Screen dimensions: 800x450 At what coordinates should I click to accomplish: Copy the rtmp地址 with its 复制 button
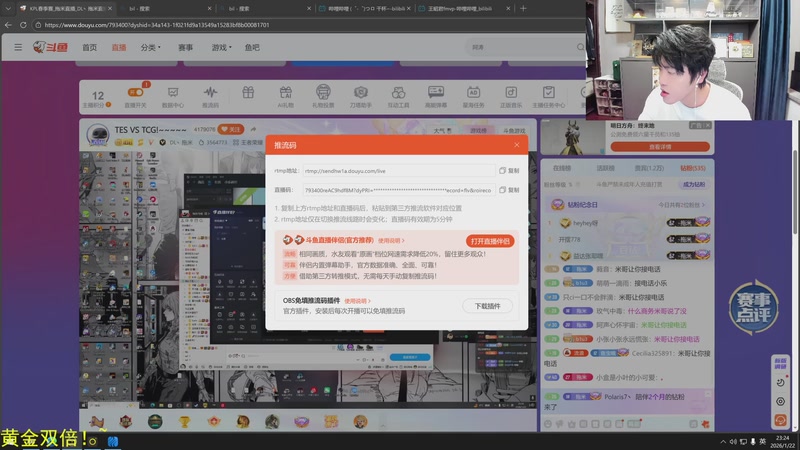tap(509, 171)
